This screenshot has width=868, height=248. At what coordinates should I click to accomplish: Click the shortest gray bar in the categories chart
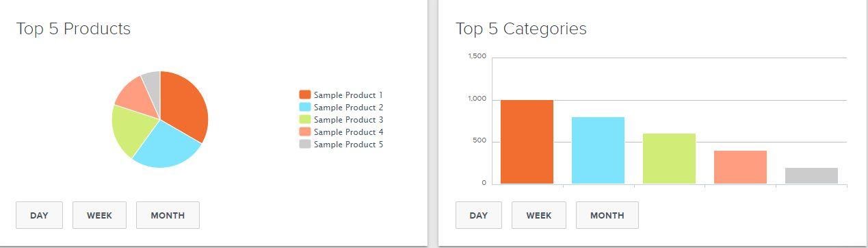click(x=811, y=175)
